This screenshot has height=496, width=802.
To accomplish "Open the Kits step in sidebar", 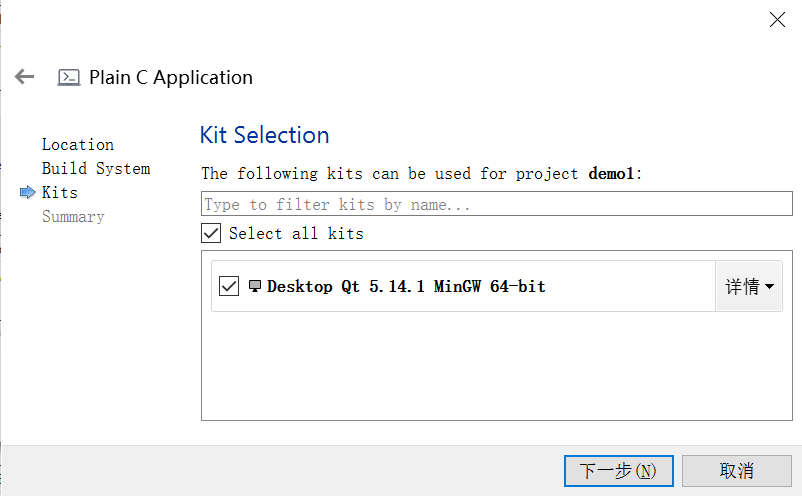I will 60,193.
